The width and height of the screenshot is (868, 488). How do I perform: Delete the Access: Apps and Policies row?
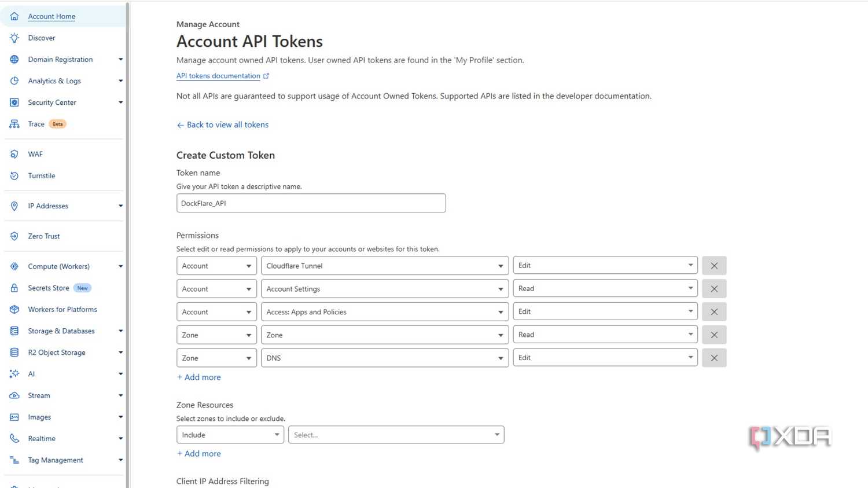pos(714,312)
